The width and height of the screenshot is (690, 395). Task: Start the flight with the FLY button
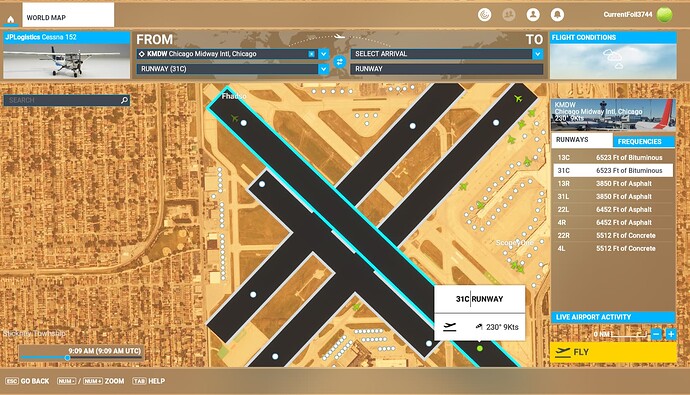(x=613, y=352)
